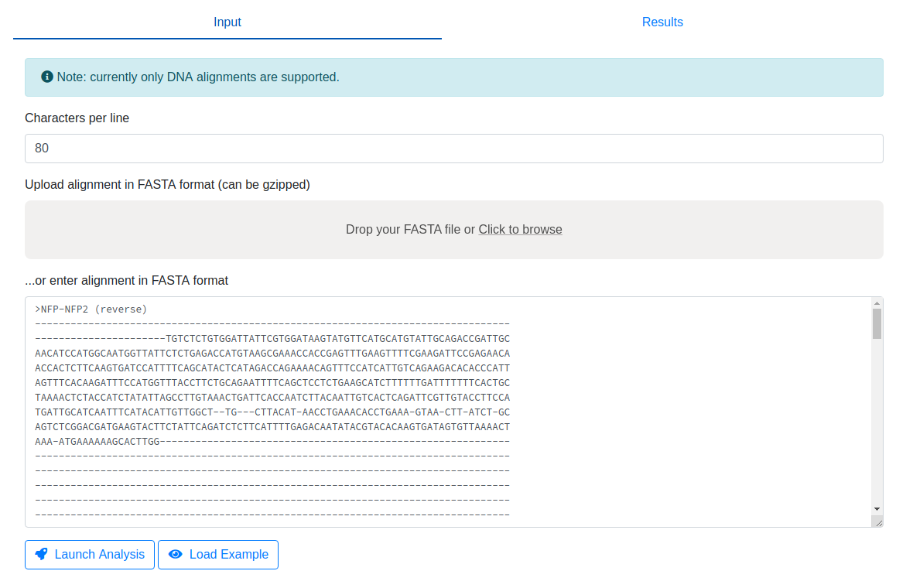
Task: Place cursor in the AAA-ATGAAAAAAGCACTTGG sequence line
Action: (x=97, y=442)
